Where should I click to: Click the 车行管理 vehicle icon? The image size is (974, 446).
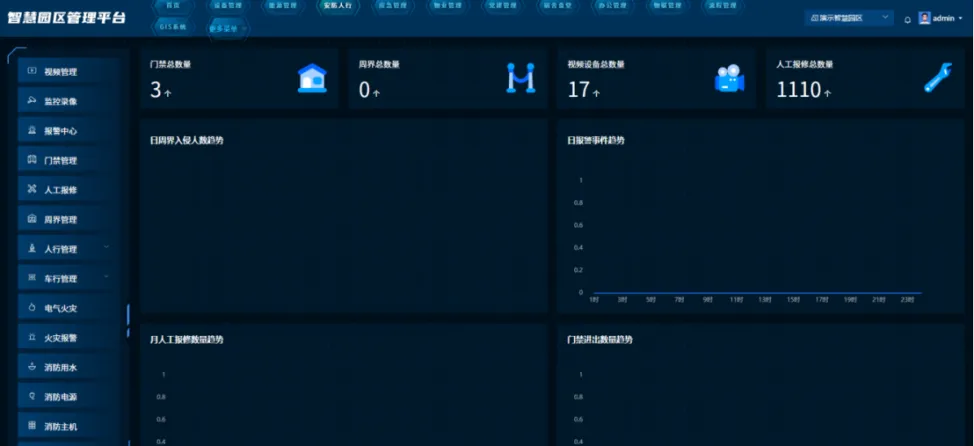32,278
